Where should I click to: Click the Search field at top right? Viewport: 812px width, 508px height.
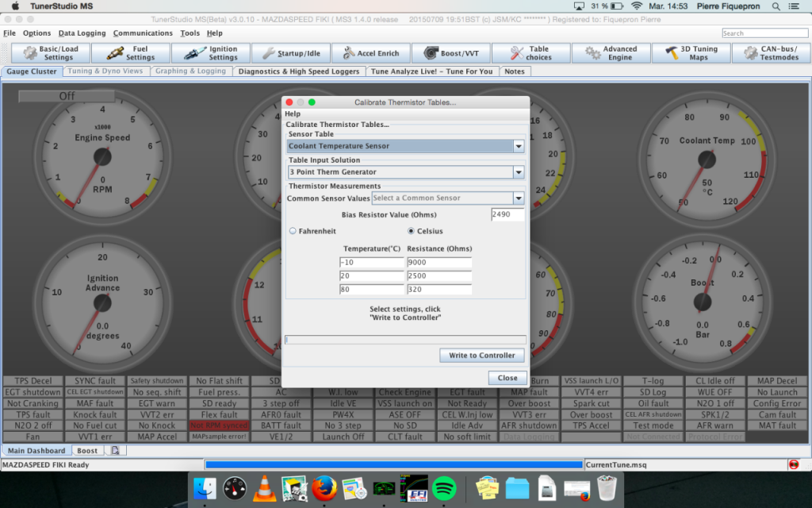click(x=765, y=33)
